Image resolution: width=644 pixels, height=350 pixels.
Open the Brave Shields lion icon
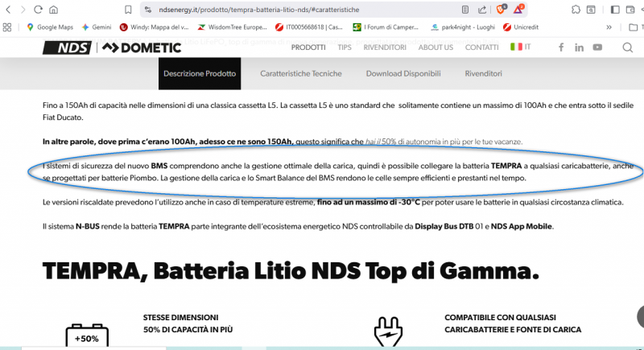point(500,10)
